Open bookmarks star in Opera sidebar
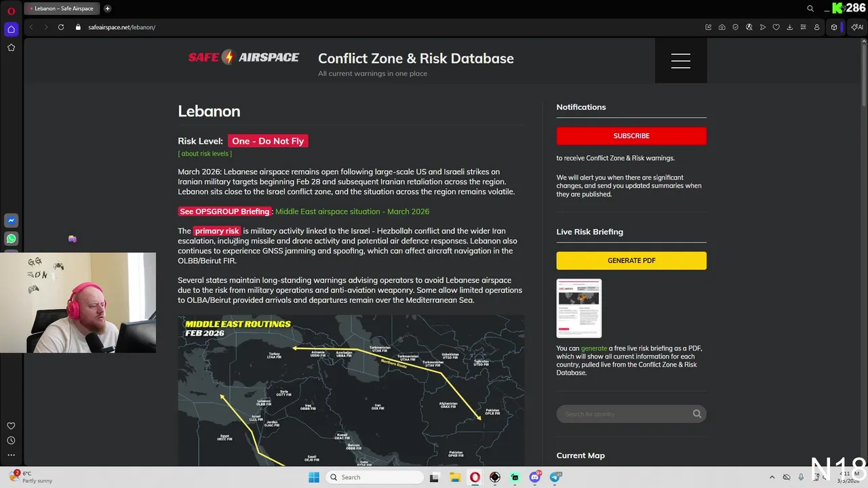868x488 pixels. pos(11,47)
